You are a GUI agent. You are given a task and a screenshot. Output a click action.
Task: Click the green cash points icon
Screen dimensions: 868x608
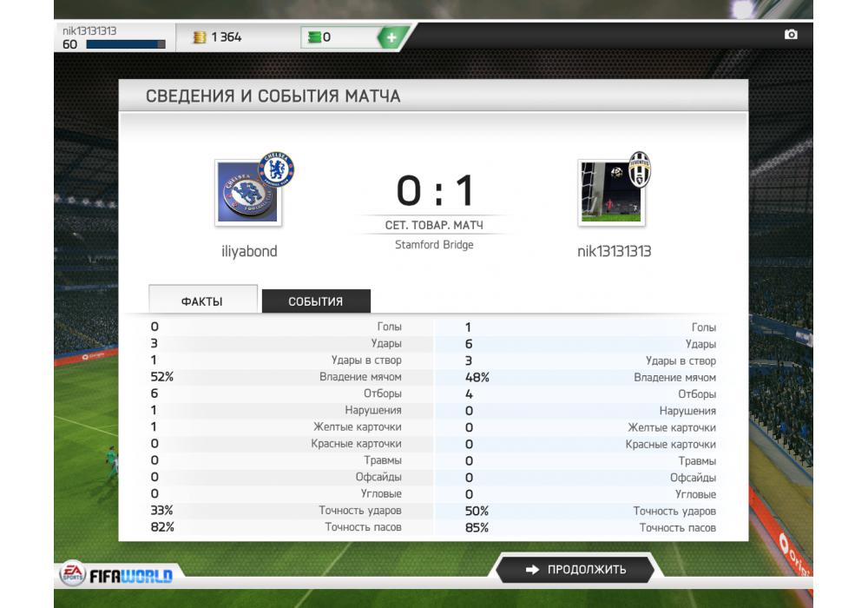(x=314, y=37)
